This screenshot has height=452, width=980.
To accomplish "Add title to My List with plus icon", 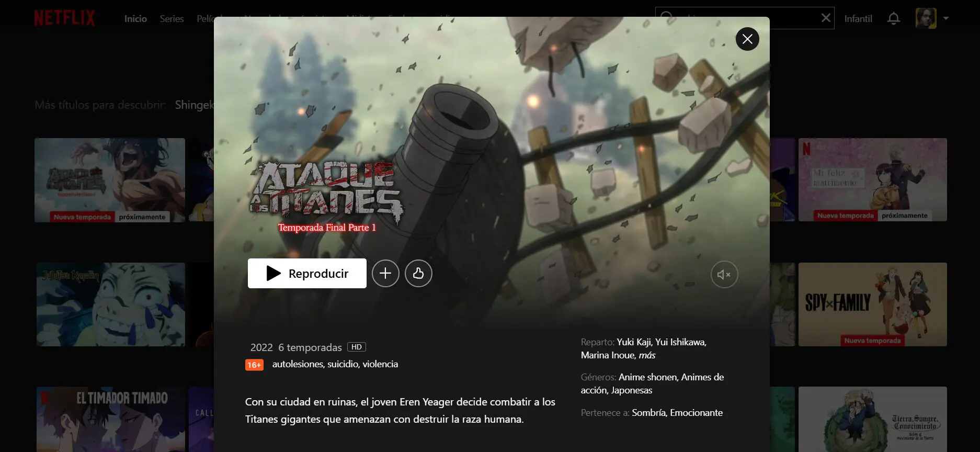I will pyautogui.click(x=385, y=273).
